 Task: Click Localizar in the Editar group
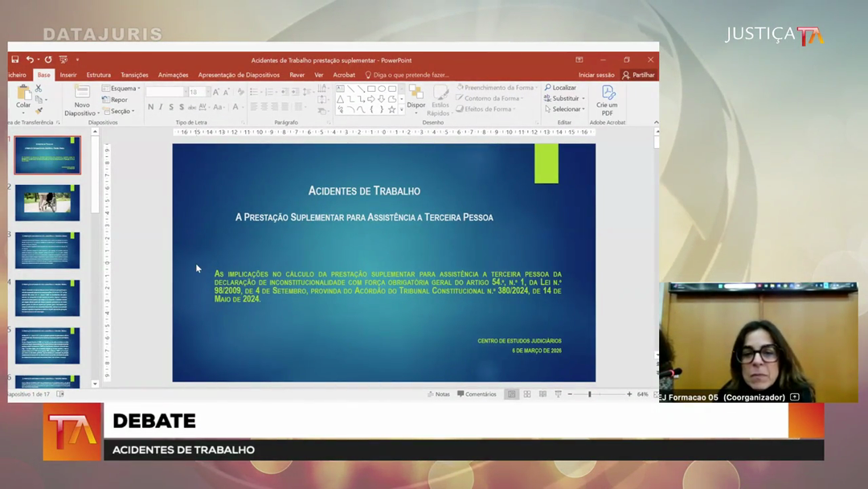562,88
